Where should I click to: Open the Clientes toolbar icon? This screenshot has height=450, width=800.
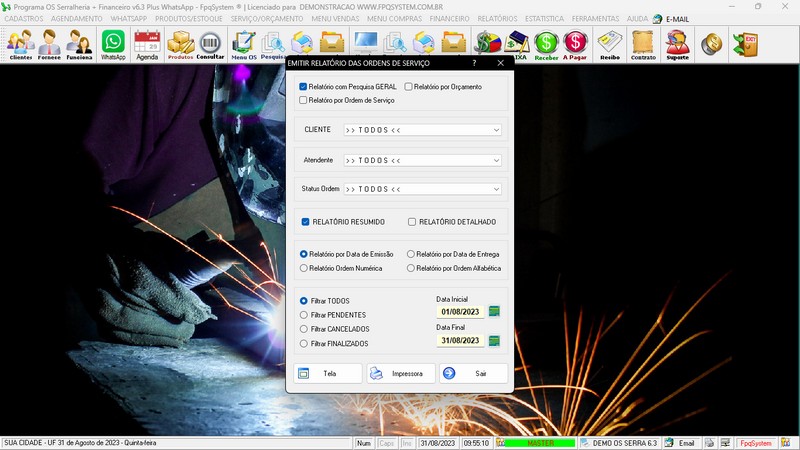[20, 44]
